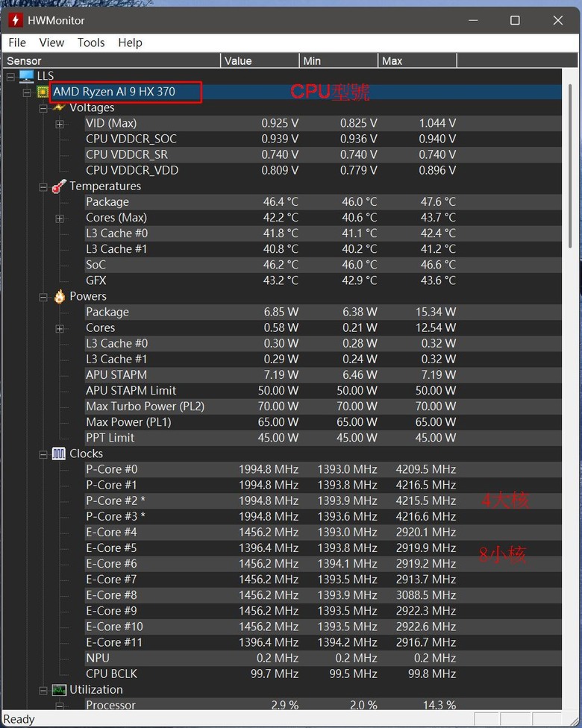The image size is (582, 728).
Task: Click the 14.3 % processor max utilization
Action: tap(439, 706)
